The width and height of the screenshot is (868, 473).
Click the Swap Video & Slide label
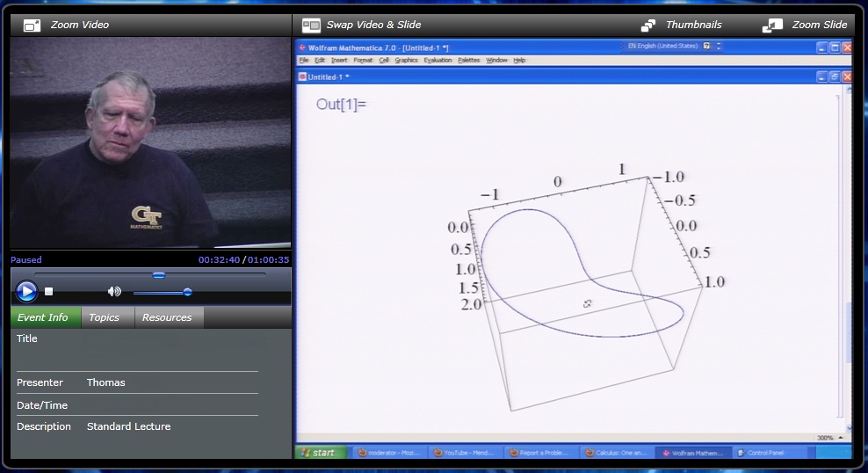(373, 25)
